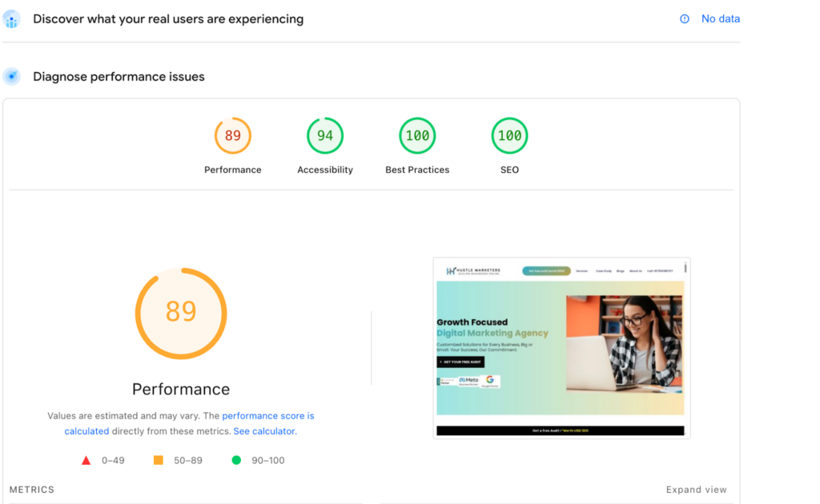Image resolution: width=820 pixels, height=504 pixels.
Task: Click the red triangle 0–49 legend icon
Action: 86,460
